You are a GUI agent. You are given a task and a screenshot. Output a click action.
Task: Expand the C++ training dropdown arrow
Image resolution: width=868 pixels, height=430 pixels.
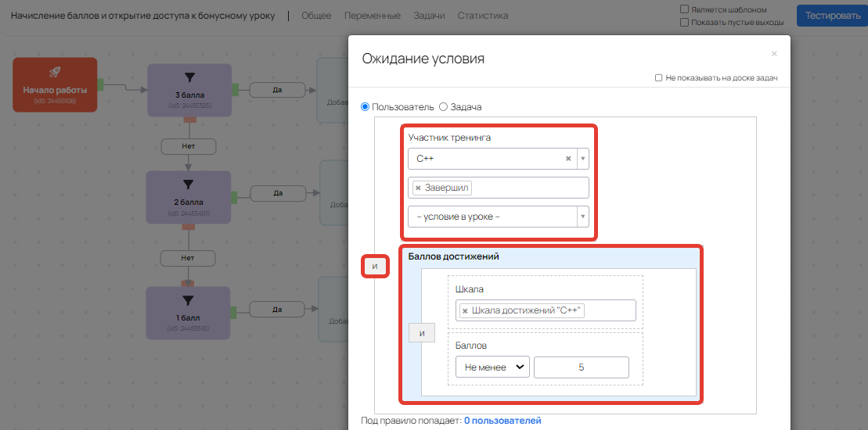click(x=582, y=159)
